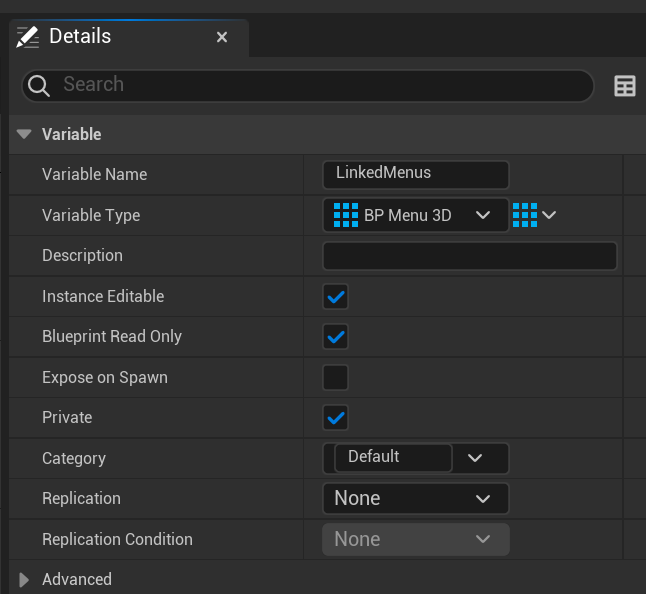646x594 pixels.
Task: Open the BP Menu 3D variable type dropdown
Action: point(483,215)
